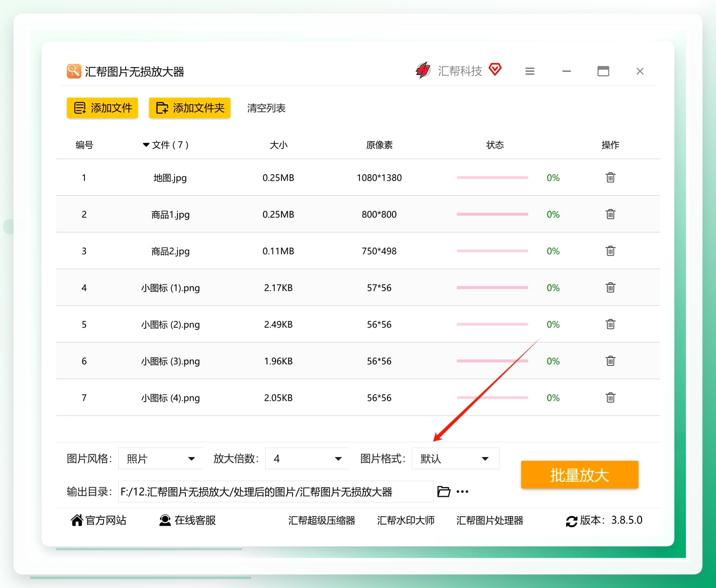Delete 小图标 (4).png via trash icon
This screenshot has height=588, width=716.
point(610,397)
